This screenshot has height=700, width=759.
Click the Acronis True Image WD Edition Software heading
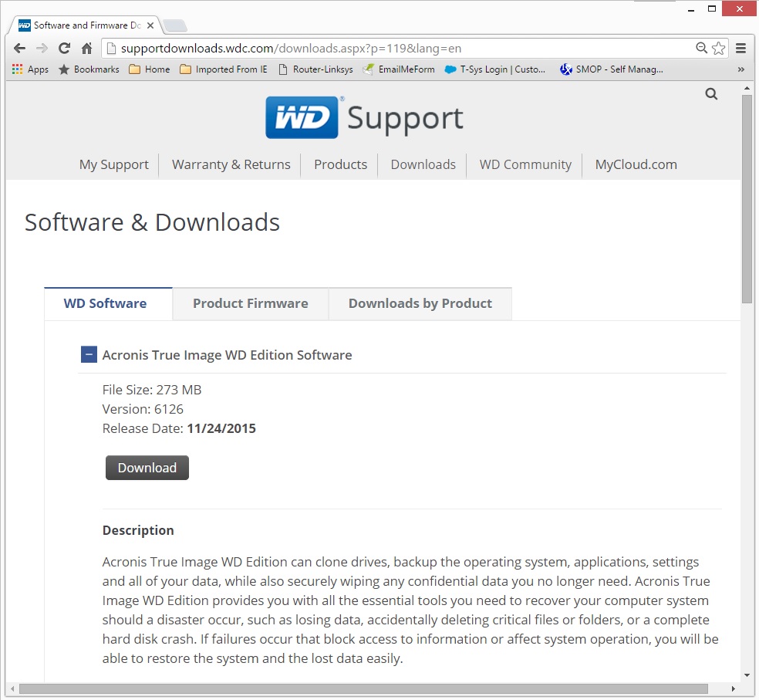click(x=227, y=355)
